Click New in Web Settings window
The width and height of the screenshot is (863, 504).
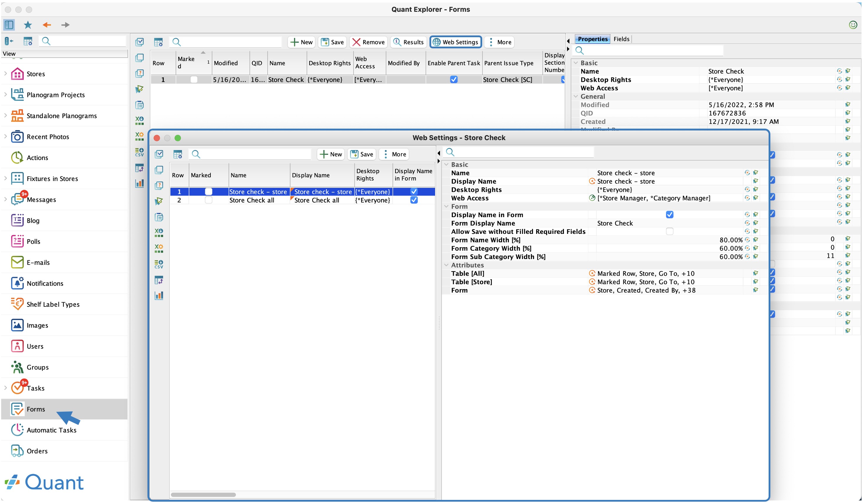(331, 154)
